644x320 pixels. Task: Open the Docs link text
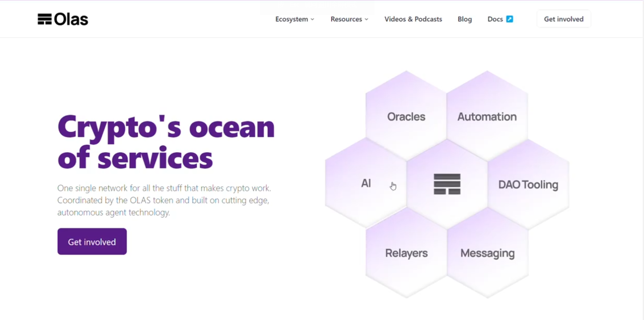point(495,19)
